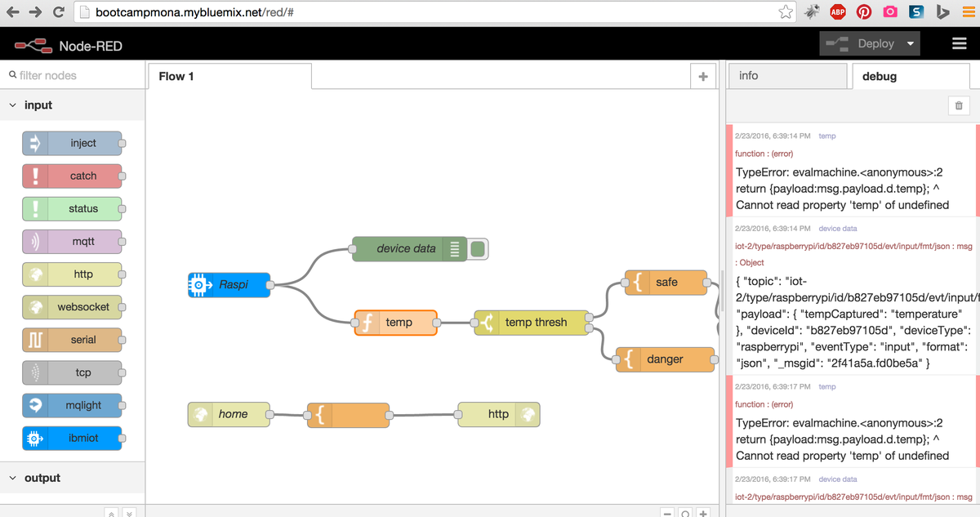The width and height of the screenshot is (980, 517).
Task: Select the mqlight input node
Action: pyautogui.click(x=72, y=405)
